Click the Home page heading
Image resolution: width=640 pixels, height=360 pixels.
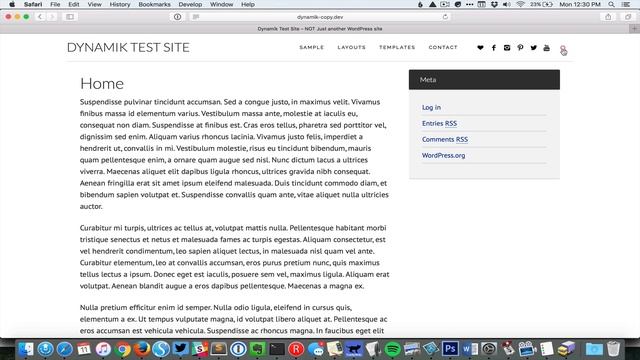coord(102,84)
